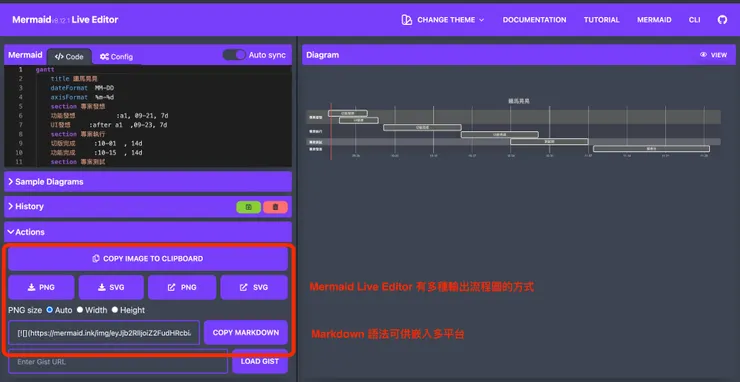Click the Copy Markdown button
740x382 pixels.
[x=246, y=332]
